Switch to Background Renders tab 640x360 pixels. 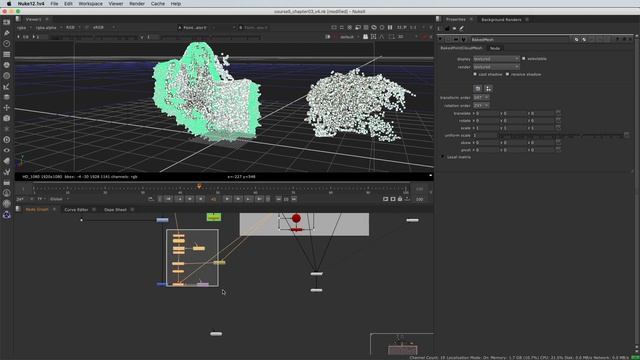click(x=501, y=19)
